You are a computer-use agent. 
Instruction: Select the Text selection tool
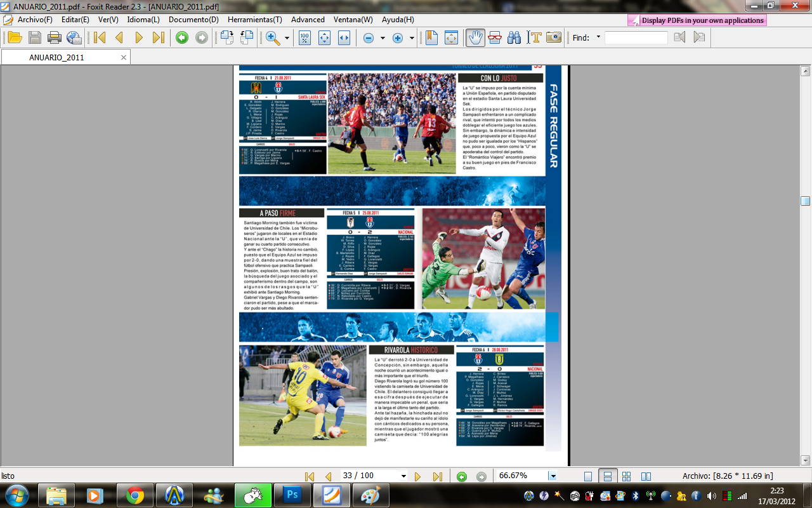(x=534, y=37)
